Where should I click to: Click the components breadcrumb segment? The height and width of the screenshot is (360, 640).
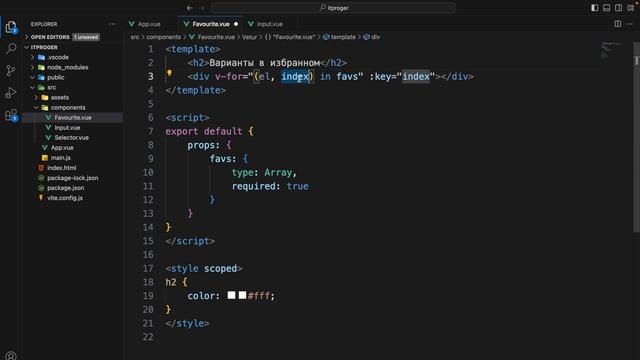[163, 37]
